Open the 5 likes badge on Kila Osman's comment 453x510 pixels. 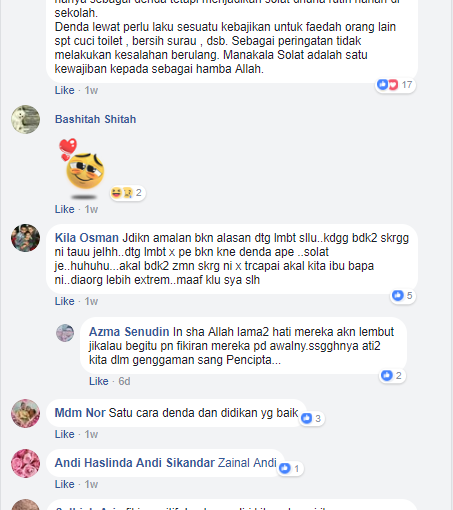403,296
